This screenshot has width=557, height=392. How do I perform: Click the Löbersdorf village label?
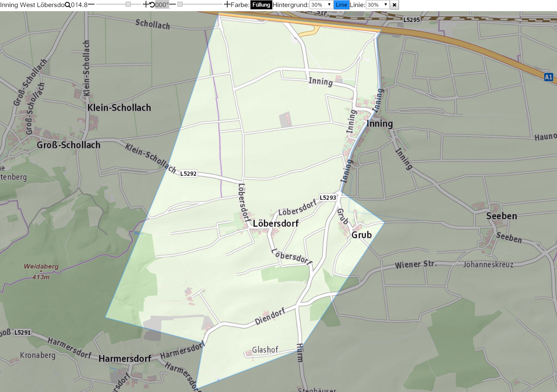[276, 223]
